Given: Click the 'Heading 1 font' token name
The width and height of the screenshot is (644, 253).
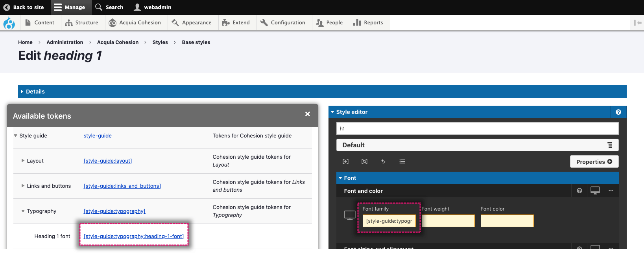Looking at the screenshot, I should coord(52,236).
